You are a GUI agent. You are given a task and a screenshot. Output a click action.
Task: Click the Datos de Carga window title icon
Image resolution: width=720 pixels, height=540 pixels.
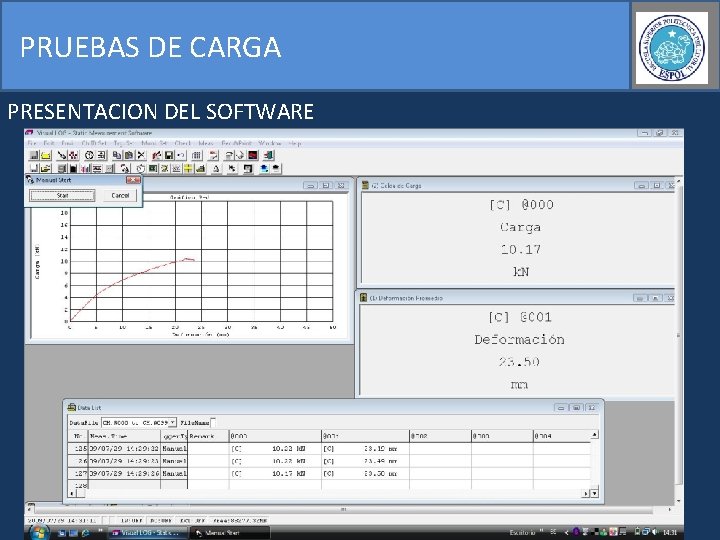(x=366, y=185)
